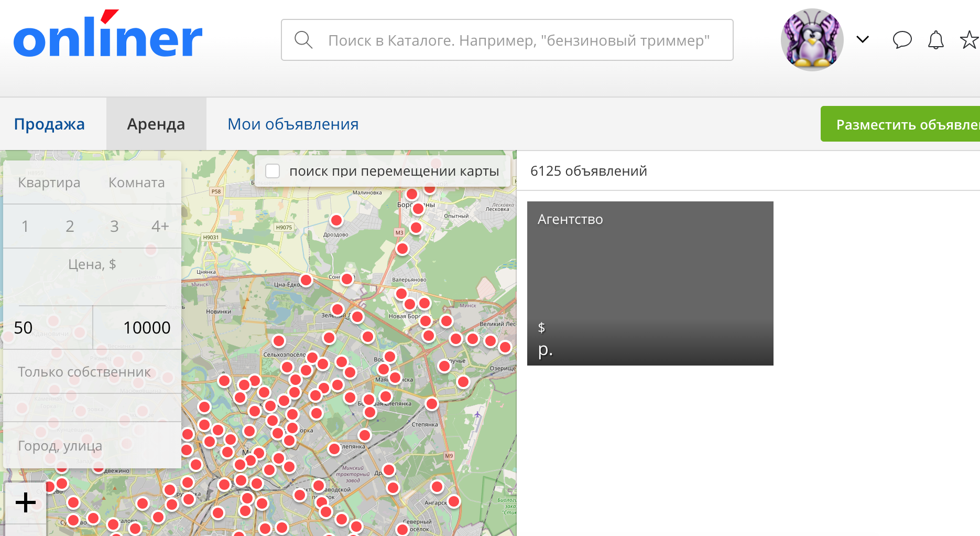Open the chat messages icon
980x536 pixels.
click(x=902, y=40)
